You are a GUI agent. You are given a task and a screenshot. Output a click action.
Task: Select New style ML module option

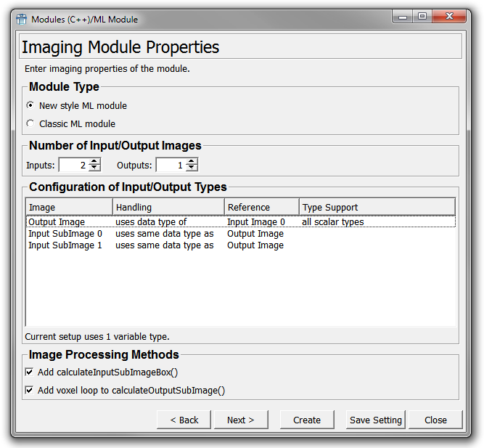[x=30, y=105]
